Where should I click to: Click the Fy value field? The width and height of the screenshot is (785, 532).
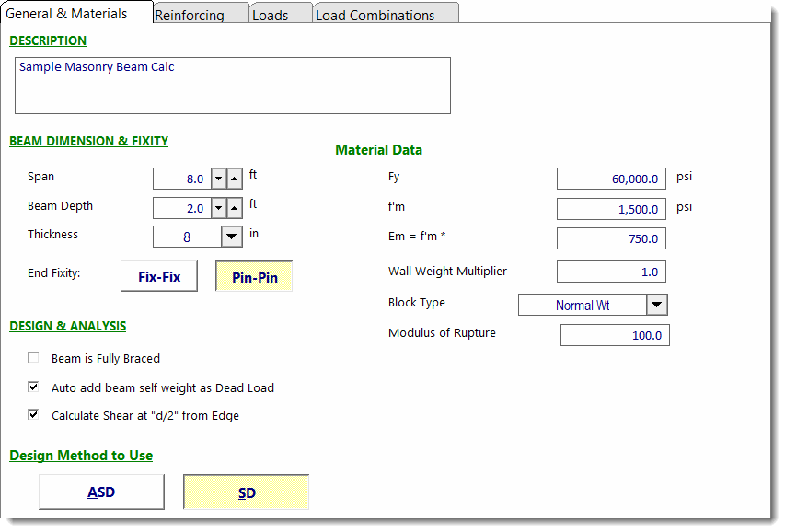click(x=611, y=179)
